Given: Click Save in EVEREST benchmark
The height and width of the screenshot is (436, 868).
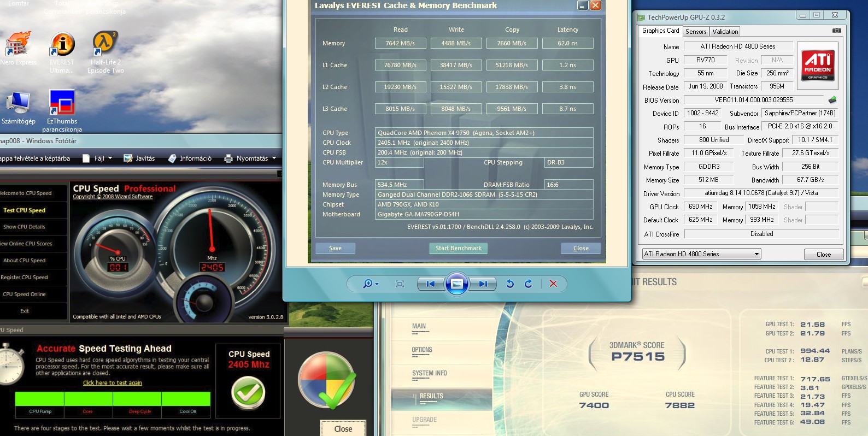Looking at the screenshot, I should tap(335, 248).
